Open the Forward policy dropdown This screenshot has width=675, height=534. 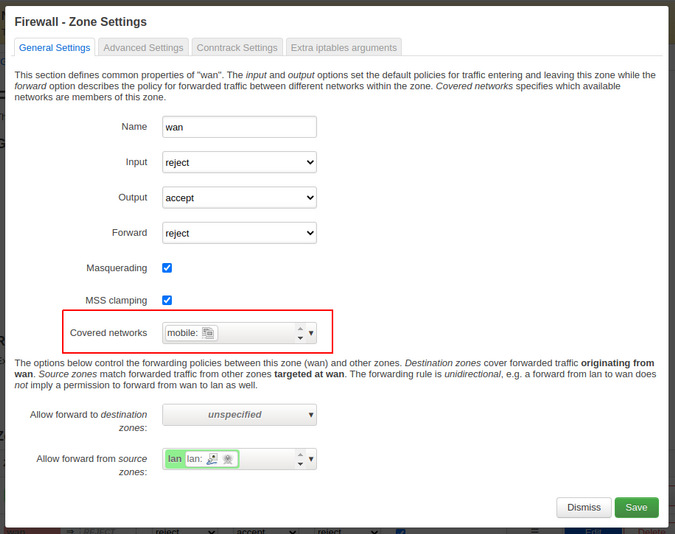click(239, 233)
